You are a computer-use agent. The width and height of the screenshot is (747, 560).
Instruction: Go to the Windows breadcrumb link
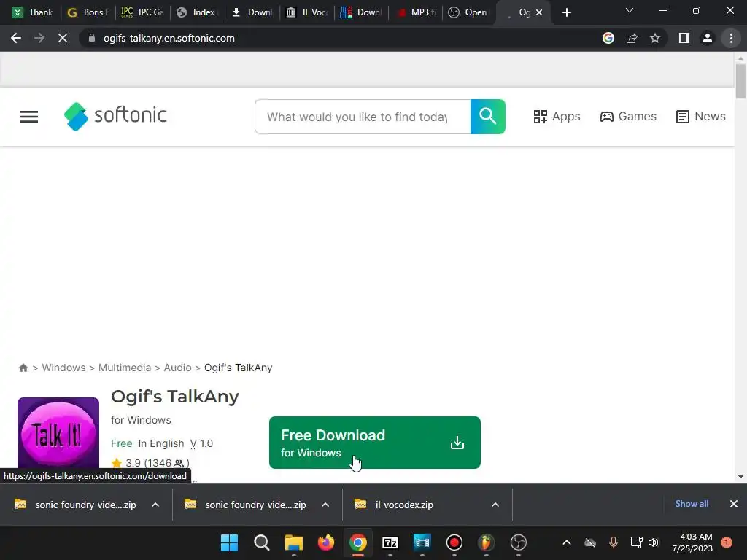pos(64,367)
